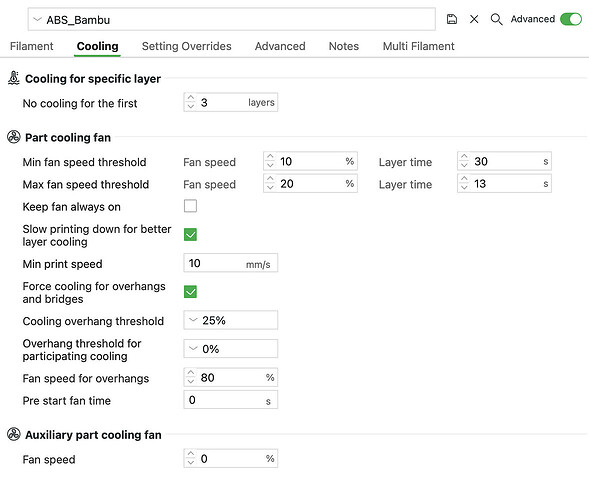This screenshot has height=500, width=589.
Task: Enable the Keep fan always on checkbox
Action: (190, 206)
